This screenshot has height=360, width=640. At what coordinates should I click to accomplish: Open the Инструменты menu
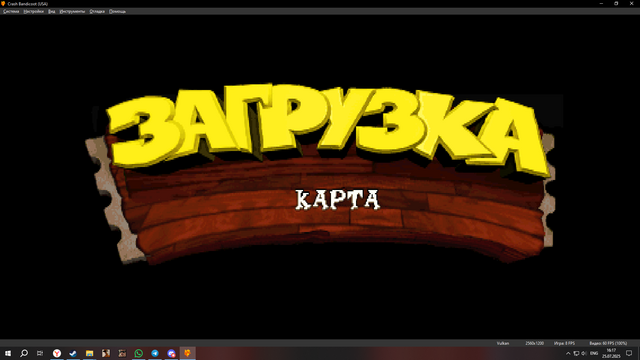coord(72,11)
